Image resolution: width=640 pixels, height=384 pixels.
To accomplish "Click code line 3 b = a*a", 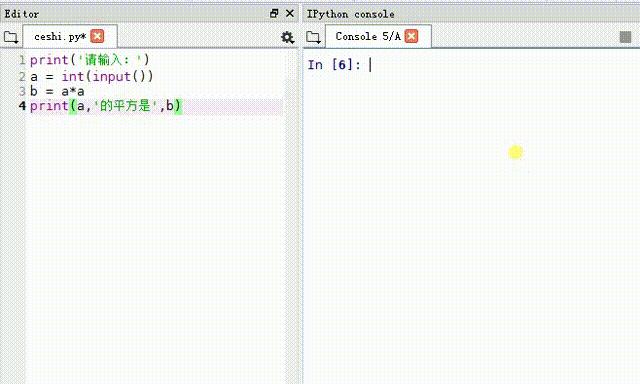I will (57, 91).
